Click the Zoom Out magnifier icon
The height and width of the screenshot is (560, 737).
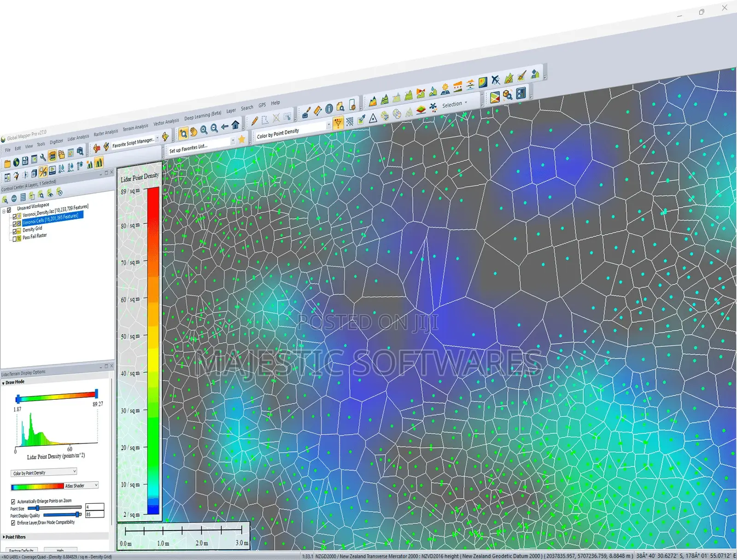[x=214, y=128]
